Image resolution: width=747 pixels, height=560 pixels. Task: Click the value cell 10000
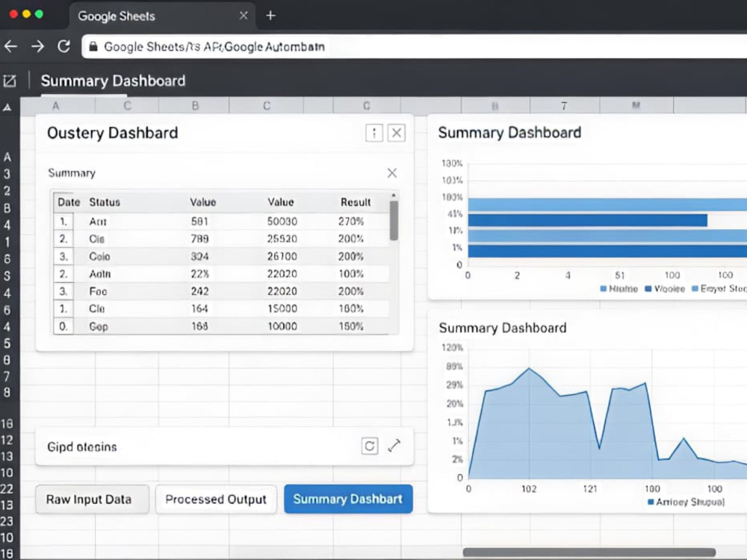282,326
